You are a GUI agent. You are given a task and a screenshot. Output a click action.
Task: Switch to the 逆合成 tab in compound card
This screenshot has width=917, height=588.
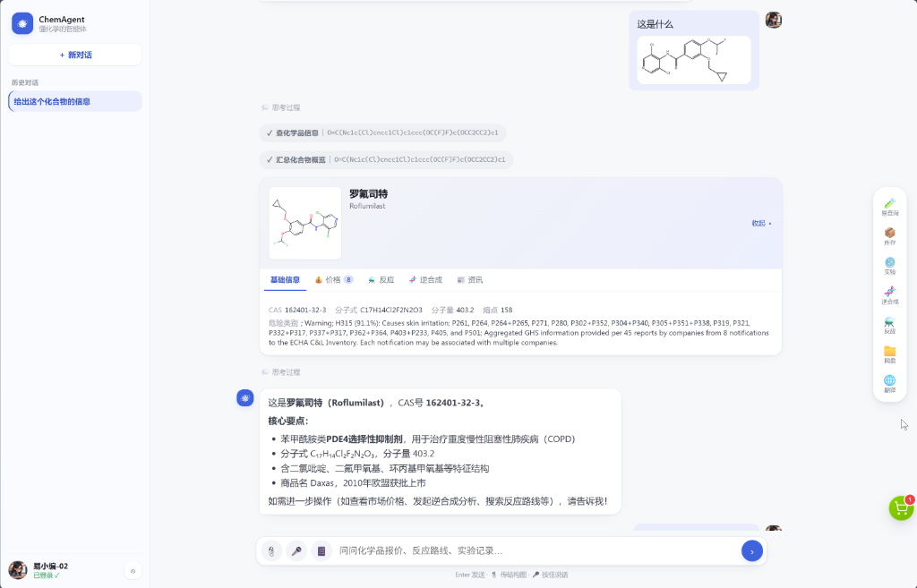(x=425, y=280)
